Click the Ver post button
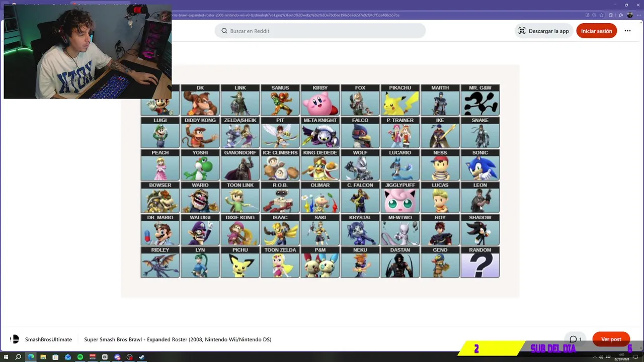The height and width of the screenshot is (362, 644). [611, 339]
